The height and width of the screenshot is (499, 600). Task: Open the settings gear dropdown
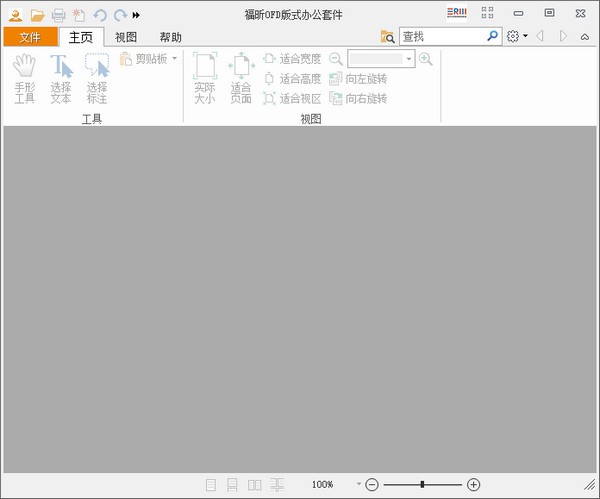(x=516, y=36)
